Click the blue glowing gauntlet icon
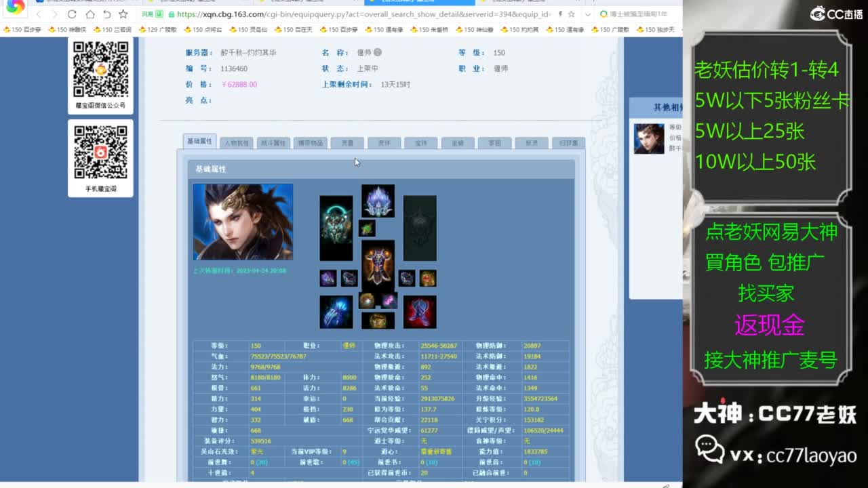Viewport: 868px width, 488px height. click(x=336, y=312)
